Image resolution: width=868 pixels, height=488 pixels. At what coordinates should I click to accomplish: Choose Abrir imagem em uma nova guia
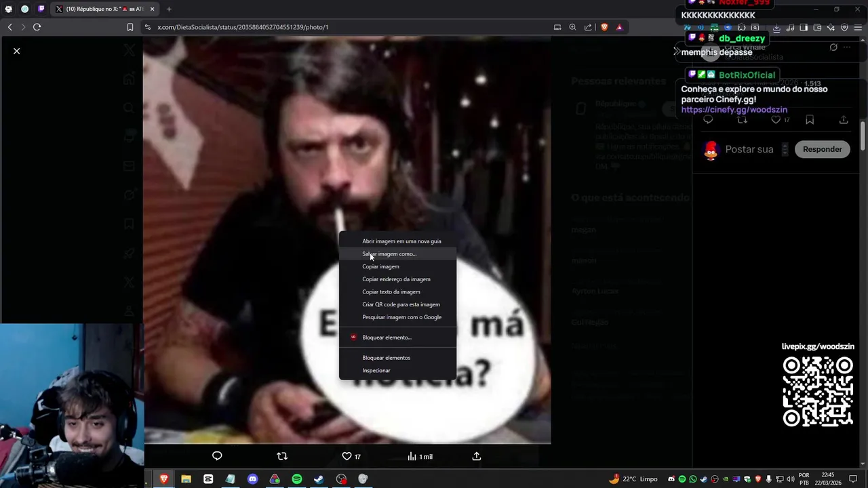click(x=398, y=241)
